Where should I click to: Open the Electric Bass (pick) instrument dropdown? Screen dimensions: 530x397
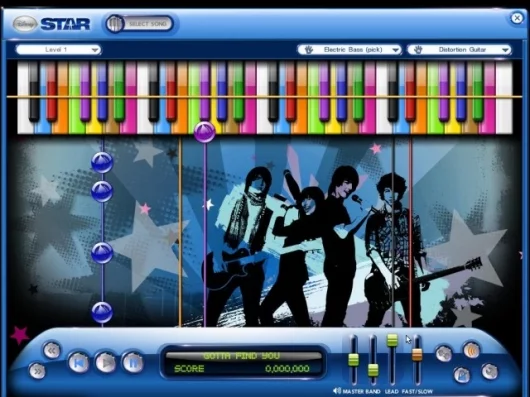(x=350, y=50)
